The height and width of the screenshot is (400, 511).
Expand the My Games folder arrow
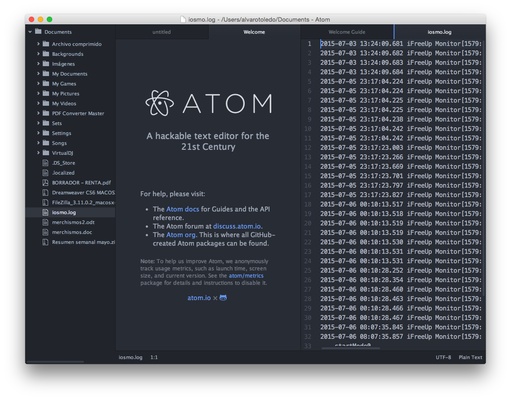pos(38,84)
